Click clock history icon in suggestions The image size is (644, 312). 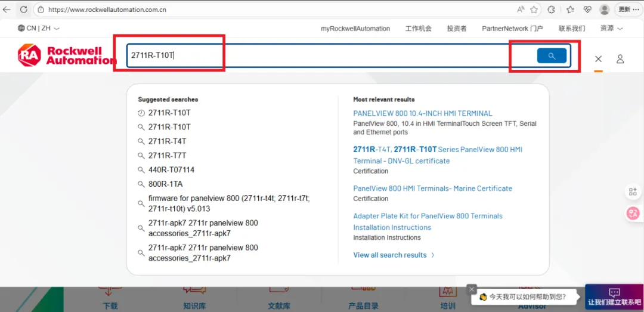(141, 113)
